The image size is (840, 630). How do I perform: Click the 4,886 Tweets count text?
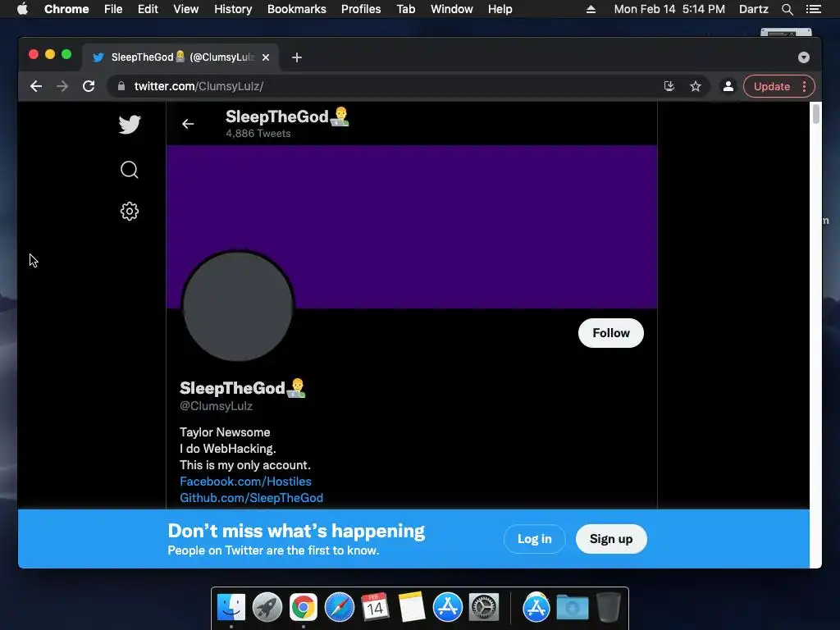258,134
